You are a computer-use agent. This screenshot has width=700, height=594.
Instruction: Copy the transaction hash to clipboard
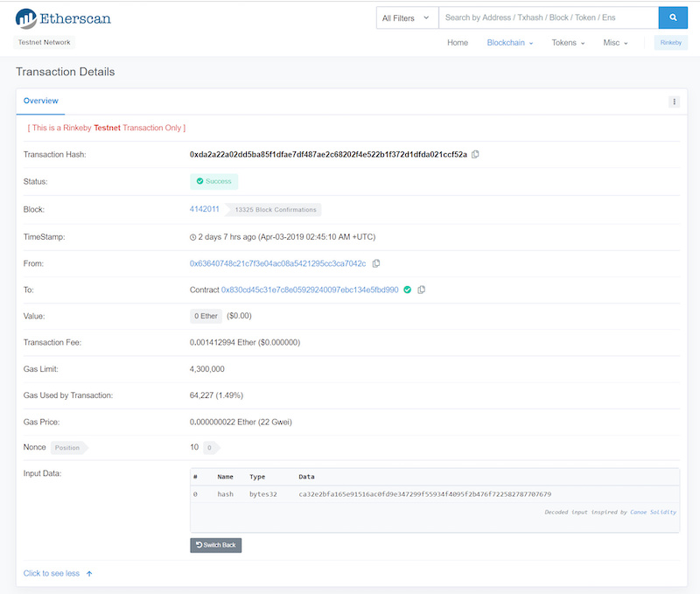[x=475, y=154]
